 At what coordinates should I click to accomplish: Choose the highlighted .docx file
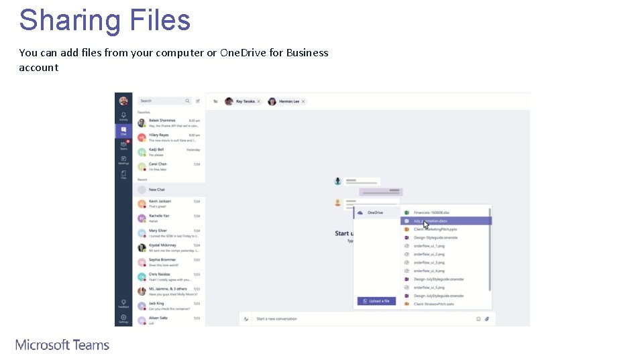click(x=445, y=221)
